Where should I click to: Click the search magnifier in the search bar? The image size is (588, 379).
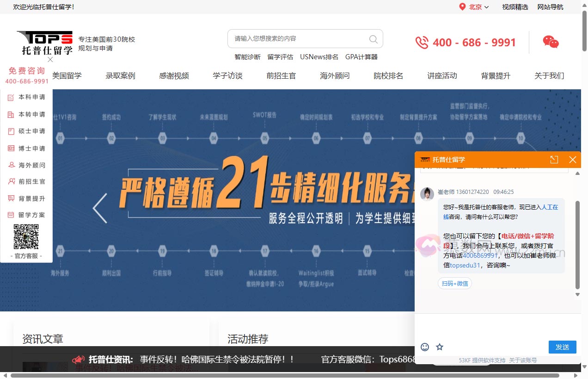pos(373,39)
